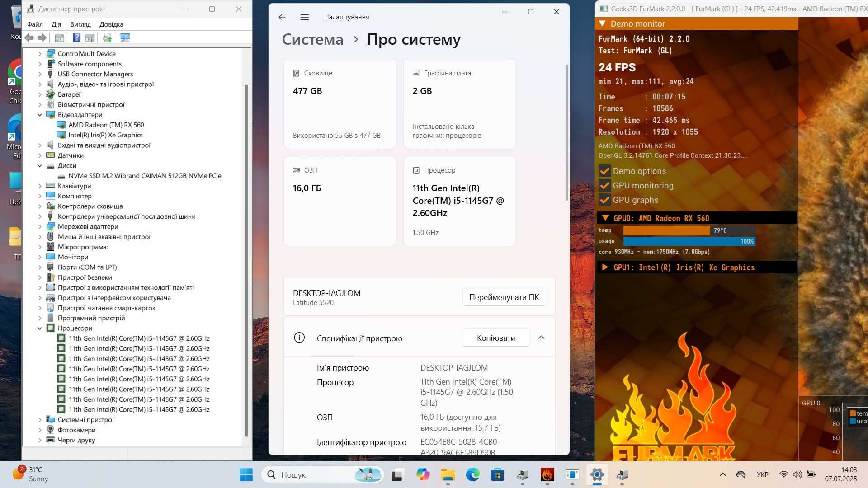Click the forward arrow in Device Manager toolbar

click(42, 38)
